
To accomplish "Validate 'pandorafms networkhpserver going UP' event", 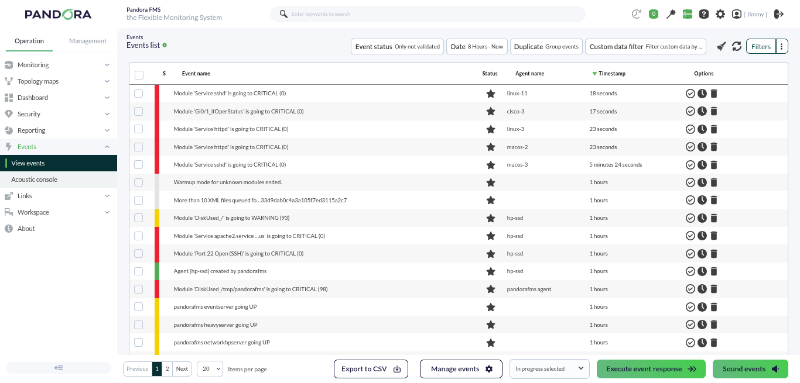I will (x=690, y=342).
